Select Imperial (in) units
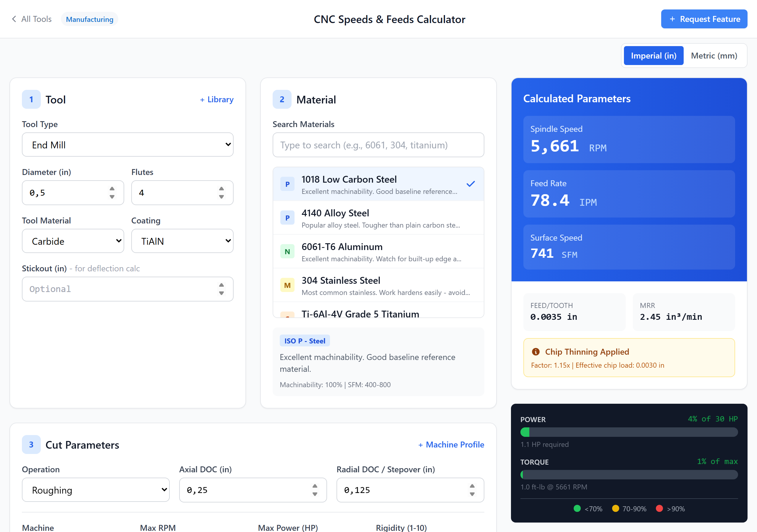 653,56
